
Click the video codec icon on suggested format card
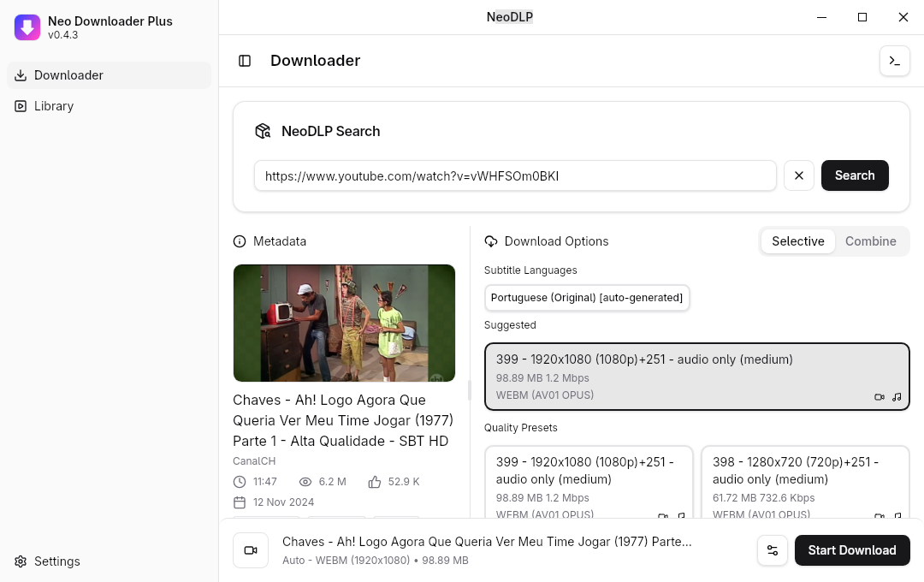point(880,396)
